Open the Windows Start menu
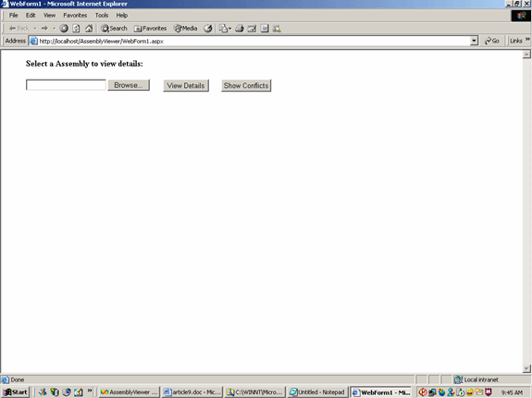The height and width of the screenshot is (398, 532). click(x=16, y=392)
